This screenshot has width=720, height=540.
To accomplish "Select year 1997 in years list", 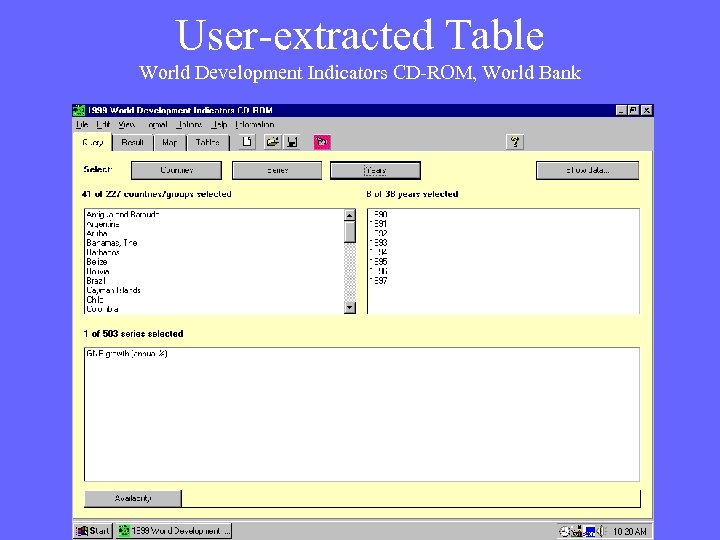I will click(x=379, y=281).
